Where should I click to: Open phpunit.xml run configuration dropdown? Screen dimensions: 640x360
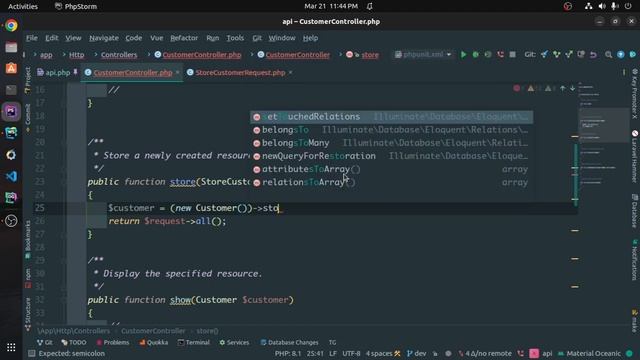click(423, 54)
